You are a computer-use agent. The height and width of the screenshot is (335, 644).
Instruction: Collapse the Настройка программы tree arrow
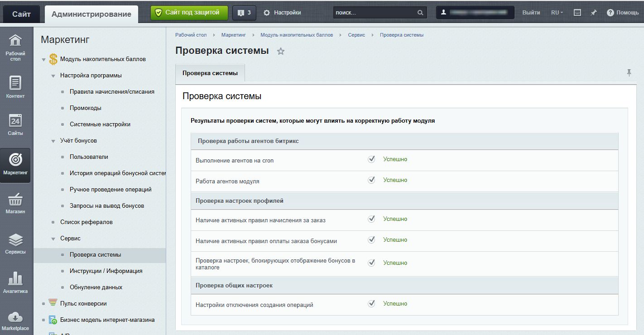(x=53, y=76)
